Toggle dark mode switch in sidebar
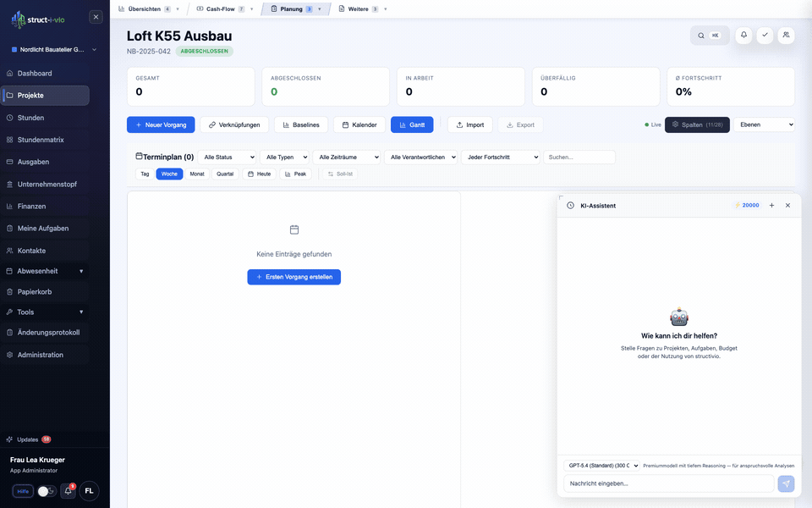 point(47,491)
